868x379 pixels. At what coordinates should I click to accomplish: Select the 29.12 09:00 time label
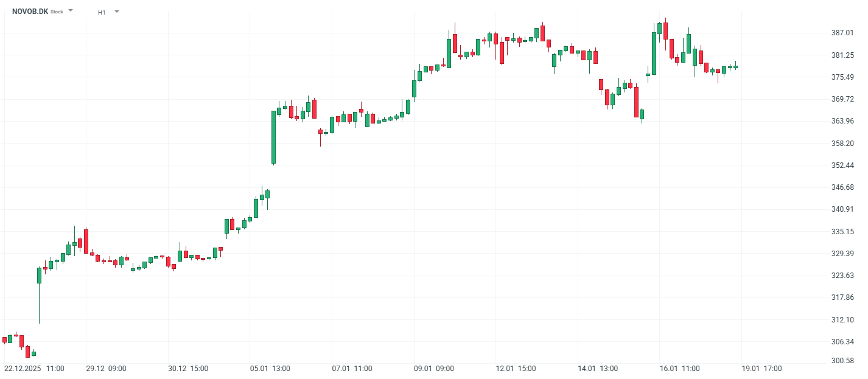(x=106, y=369)
